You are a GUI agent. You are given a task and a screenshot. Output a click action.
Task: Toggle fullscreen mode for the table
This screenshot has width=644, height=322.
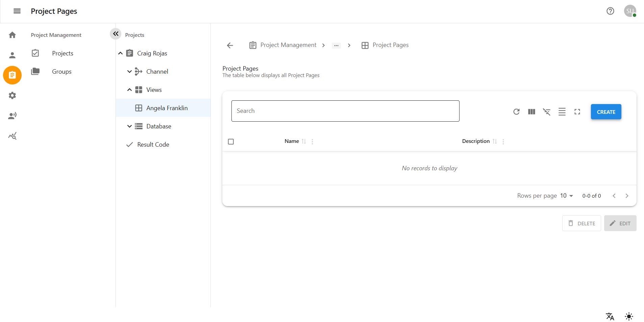(577, 112)
